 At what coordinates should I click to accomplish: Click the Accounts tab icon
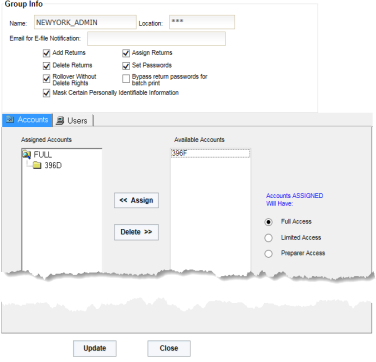10,120
